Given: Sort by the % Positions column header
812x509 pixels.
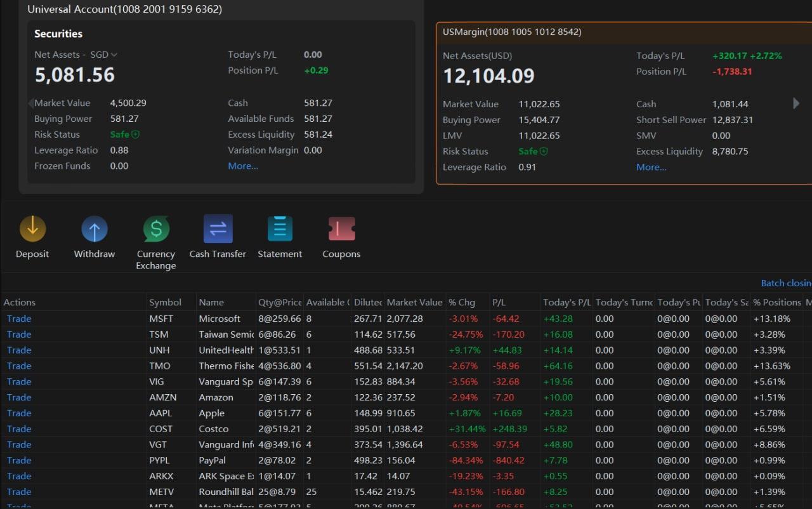Looking at the screenshot, I should pos(777,303).
